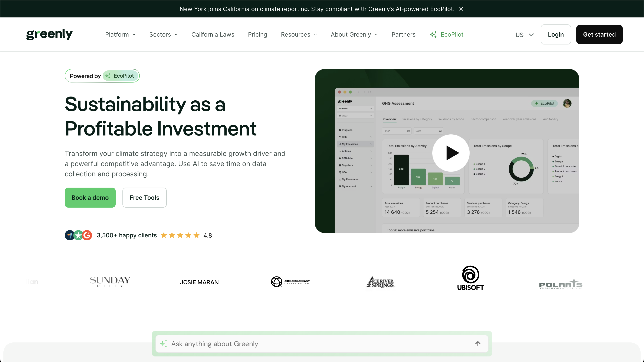Viewport: 644px width, 362px height.
Task: Click the Sunday Riley logo
Action: pos(110,282)
